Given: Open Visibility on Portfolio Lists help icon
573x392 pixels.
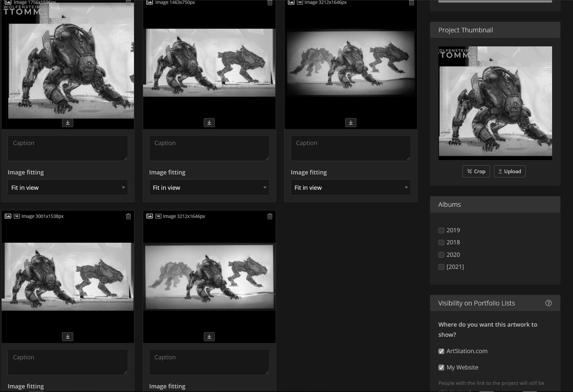Looking at the screenshot, I should point(548,303).
